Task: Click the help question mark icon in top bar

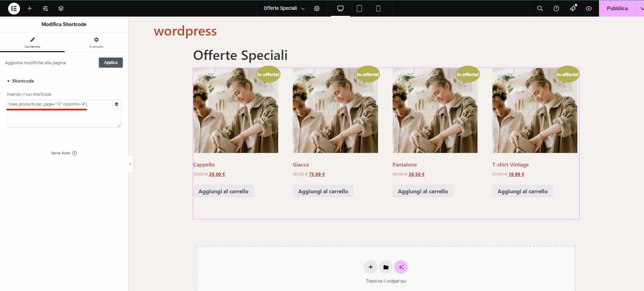Action: pyautogui.click(x=556, y=8)
